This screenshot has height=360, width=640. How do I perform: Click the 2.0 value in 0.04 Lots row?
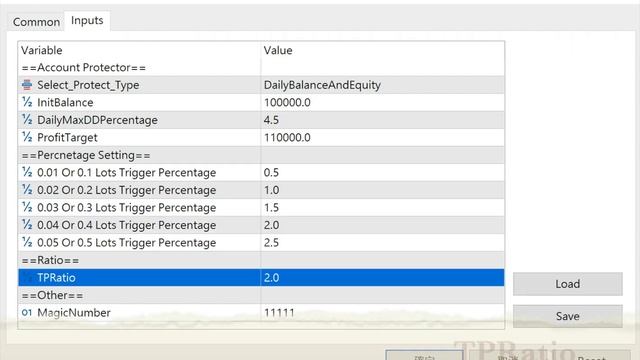point(382,225)
